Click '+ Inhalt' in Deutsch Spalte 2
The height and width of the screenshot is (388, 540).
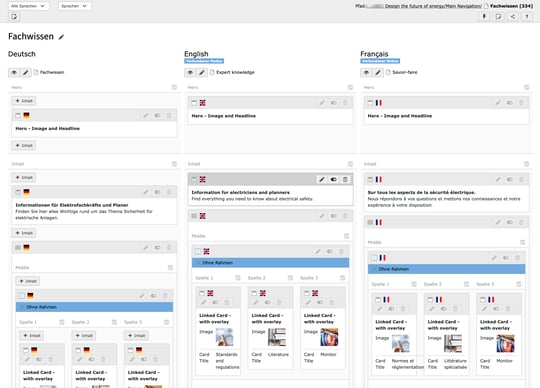point(84,335)
